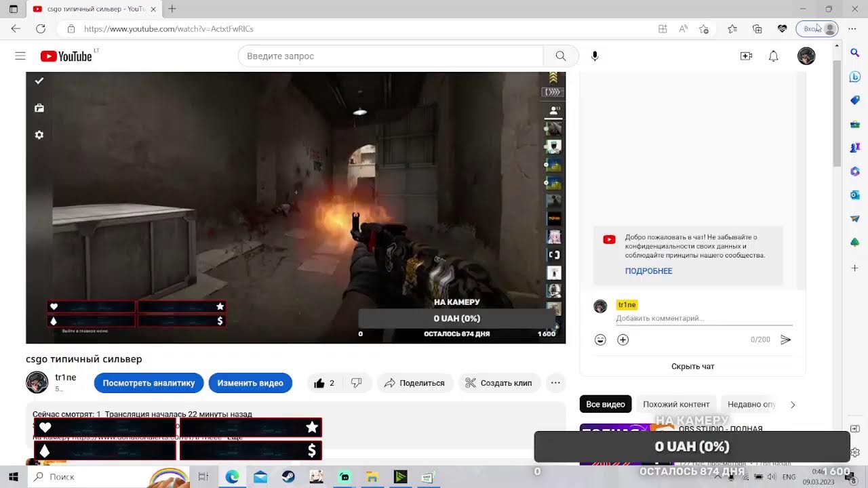Click Скрыть чат to hide chat
This screenshot has width=868, height=488.
[x=692, y=367]
